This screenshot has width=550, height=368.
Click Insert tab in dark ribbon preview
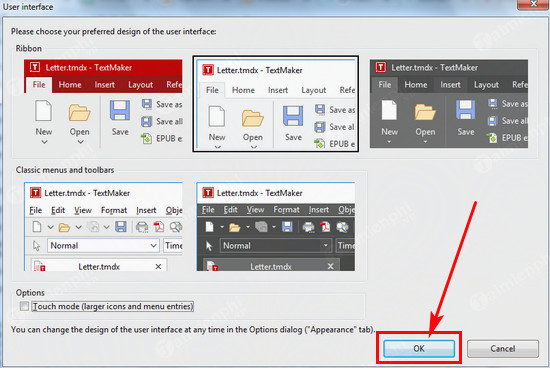[450, 85]
